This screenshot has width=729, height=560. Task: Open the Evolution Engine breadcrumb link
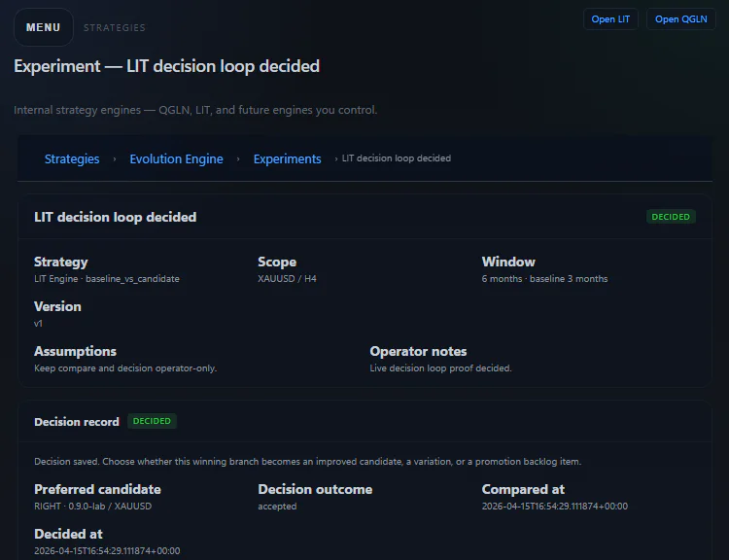click(176, 159)
